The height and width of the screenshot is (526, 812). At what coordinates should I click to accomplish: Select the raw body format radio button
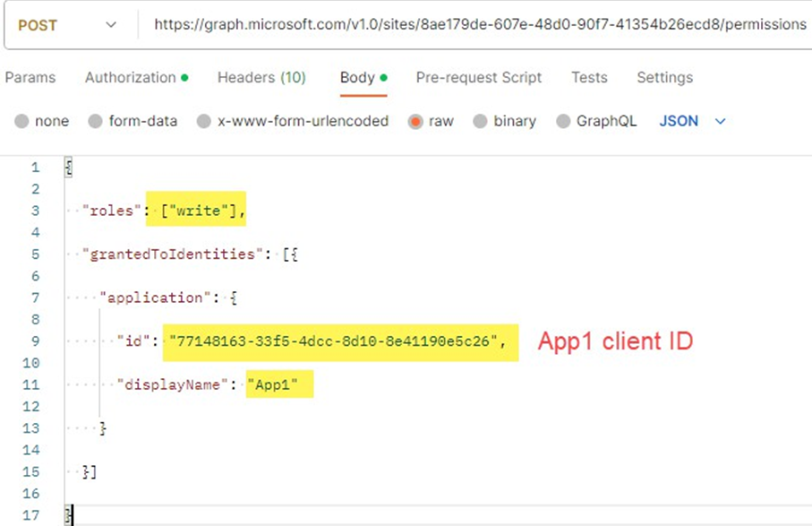pyautogui.click(x=416, y=119)
